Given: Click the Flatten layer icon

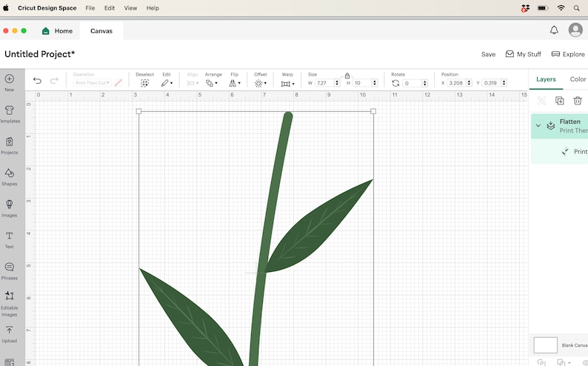Looking at the screenshot, I should click(x=550, y=126).
